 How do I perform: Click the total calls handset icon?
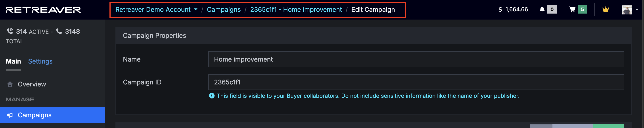click(x=59, y=31)
